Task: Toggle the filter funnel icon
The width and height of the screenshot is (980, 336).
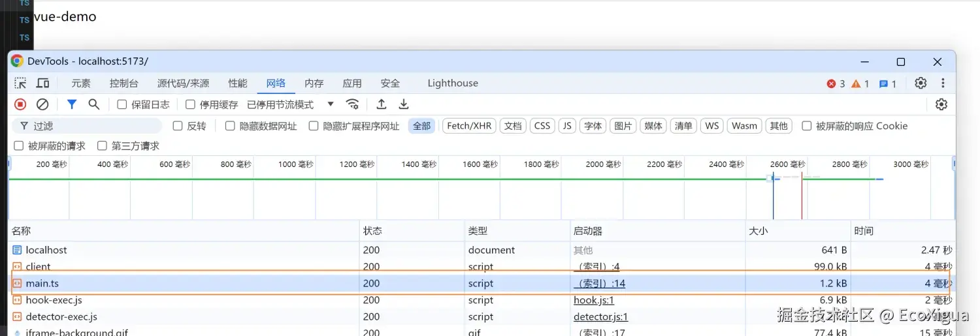Action: click(x=72, y=104)
